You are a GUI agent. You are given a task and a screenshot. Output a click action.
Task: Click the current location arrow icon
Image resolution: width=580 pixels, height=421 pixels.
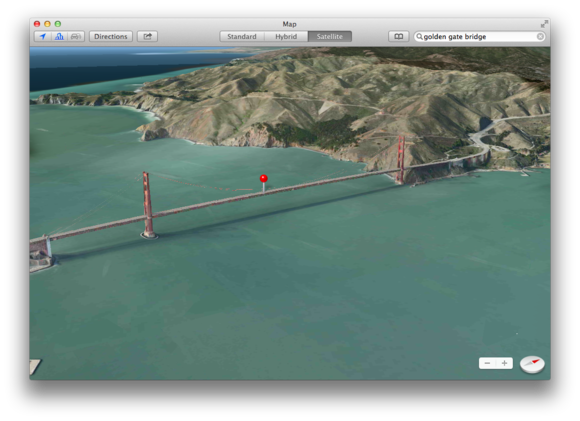43,37
